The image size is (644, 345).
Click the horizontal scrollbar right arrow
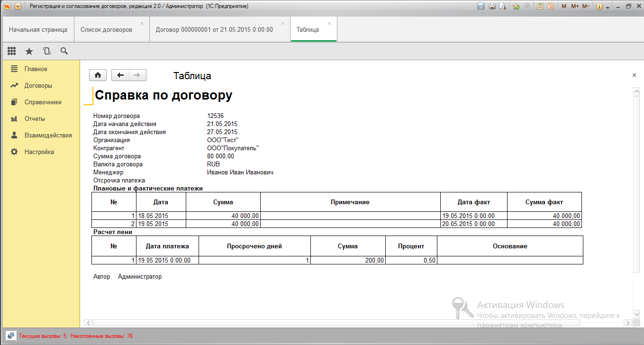tap(627, 323)
